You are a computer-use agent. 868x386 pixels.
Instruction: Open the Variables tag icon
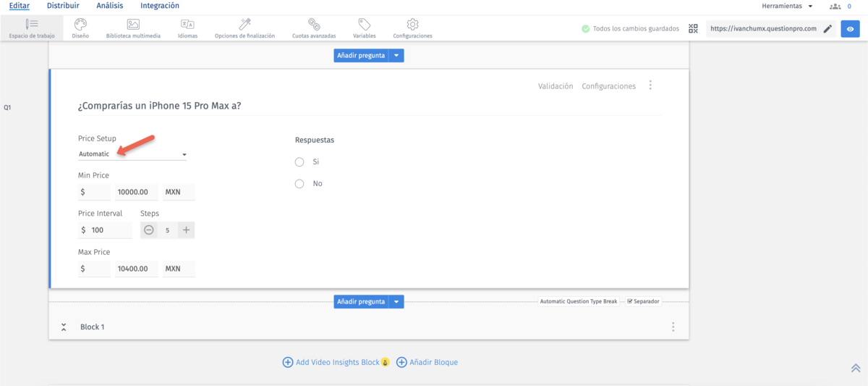(365, 24)
